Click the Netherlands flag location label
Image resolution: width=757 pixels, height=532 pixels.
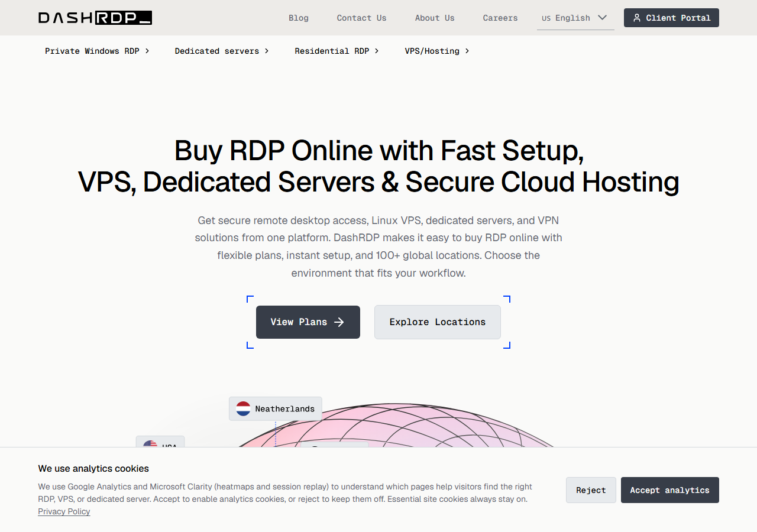(x=276, y=408)
